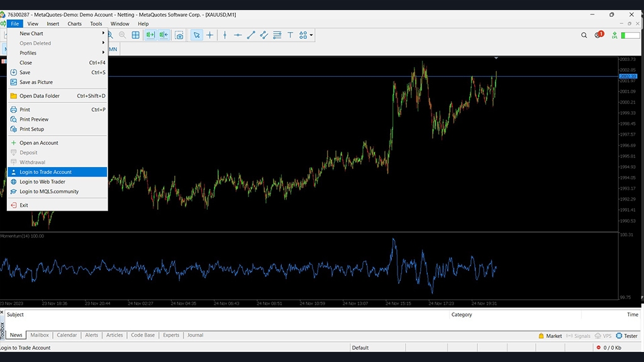The width and height of the screenshot is (644, 362).
Task: Choose Save as Picture
Action: coord(57,82)
